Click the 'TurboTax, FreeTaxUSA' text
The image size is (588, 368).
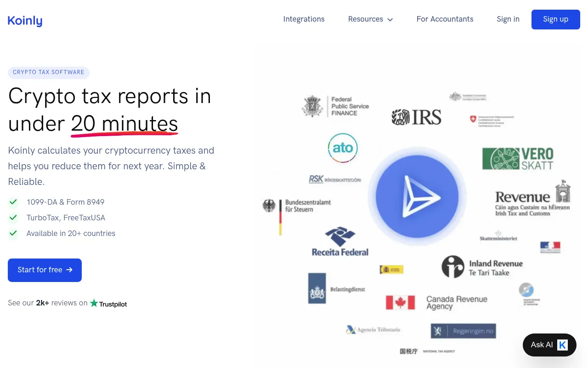(66, 218)
